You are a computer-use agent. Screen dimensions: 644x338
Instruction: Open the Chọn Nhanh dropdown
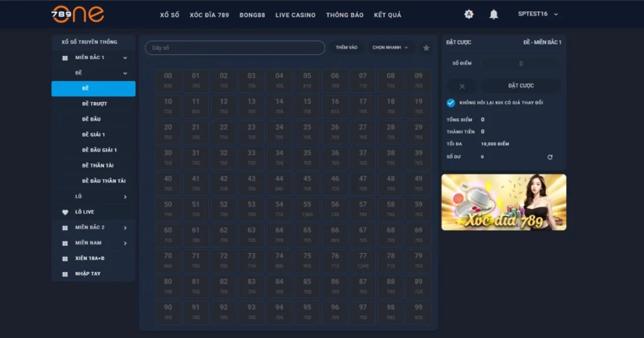(x=390, y=48)
